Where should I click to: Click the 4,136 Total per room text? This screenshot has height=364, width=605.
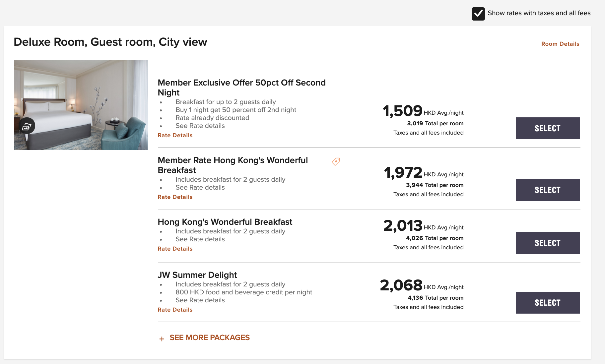[x=436, y=298]
